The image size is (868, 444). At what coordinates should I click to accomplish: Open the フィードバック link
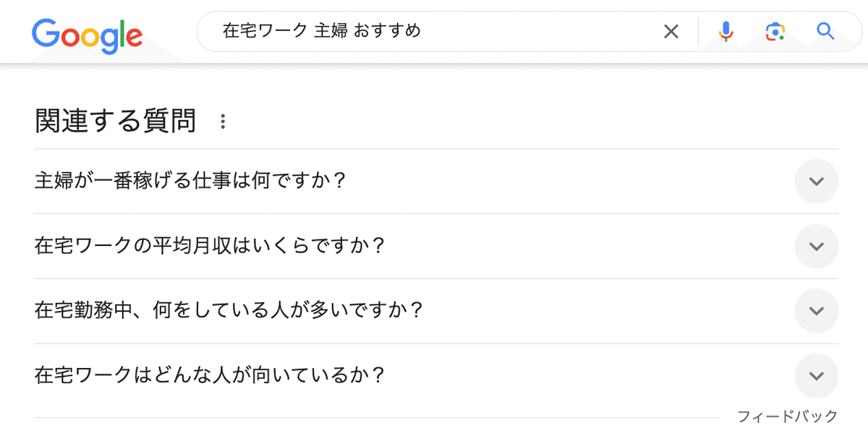787,416
